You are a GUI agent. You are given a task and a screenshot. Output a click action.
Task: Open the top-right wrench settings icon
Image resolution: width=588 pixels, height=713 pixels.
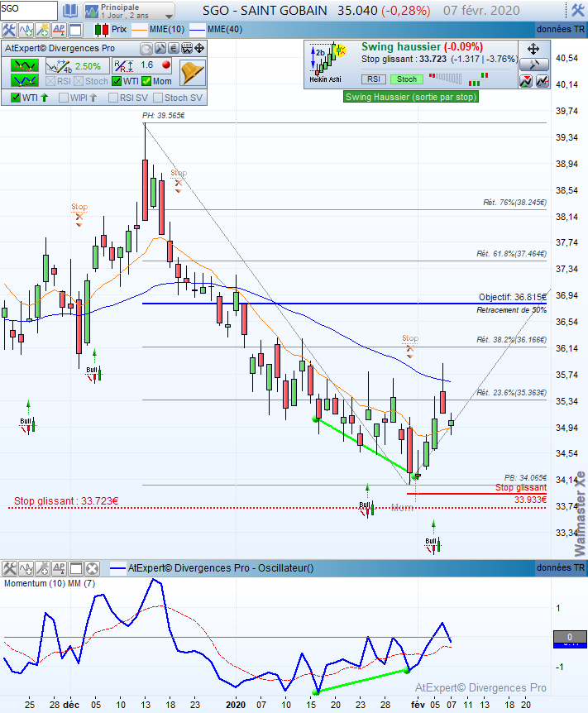[x=577, y=10]
